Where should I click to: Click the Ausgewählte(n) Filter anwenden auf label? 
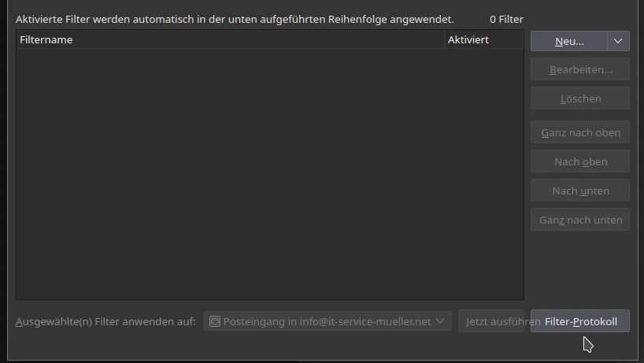click(x=105, y=321)
